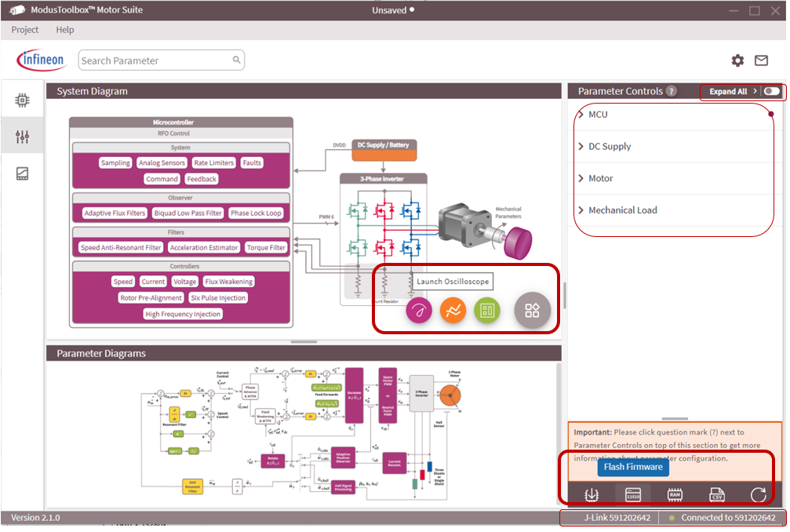Grab the splitter handle above the Important note
790x532 pixels.
click(x=675, y=419)
